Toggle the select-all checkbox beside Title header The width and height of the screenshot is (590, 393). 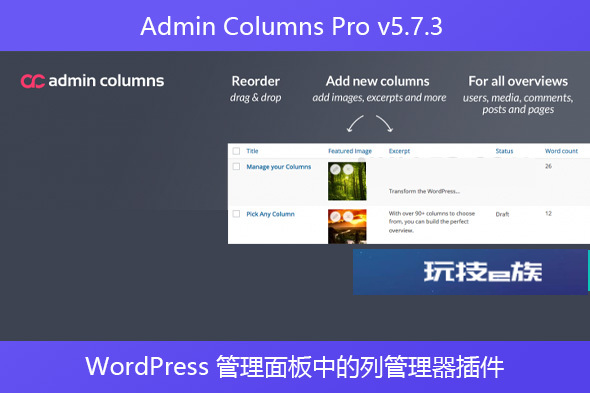click(236, 151)
